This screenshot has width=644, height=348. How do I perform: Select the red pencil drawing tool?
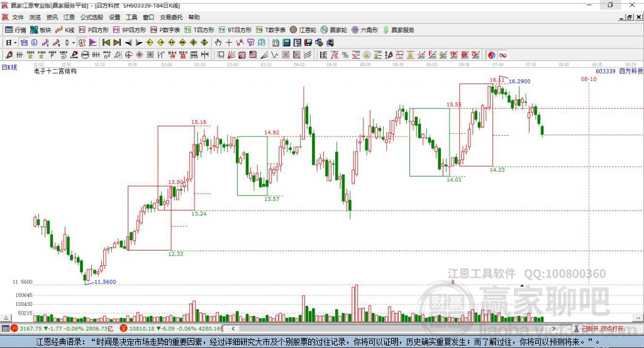[x=9, y=55]
